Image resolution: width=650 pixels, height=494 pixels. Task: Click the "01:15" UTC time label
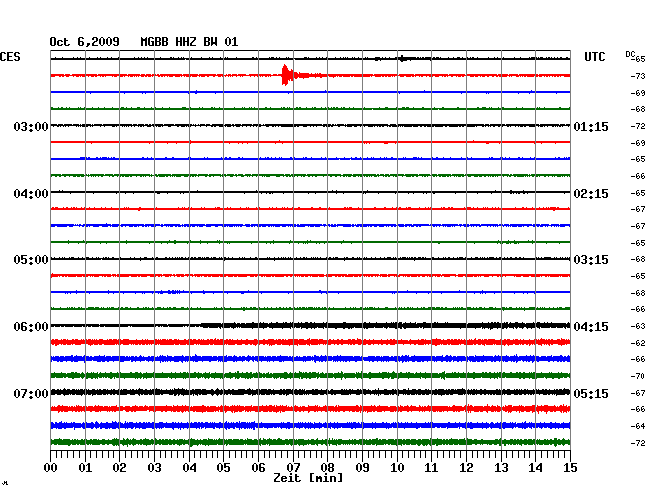(x=591, y=126)
